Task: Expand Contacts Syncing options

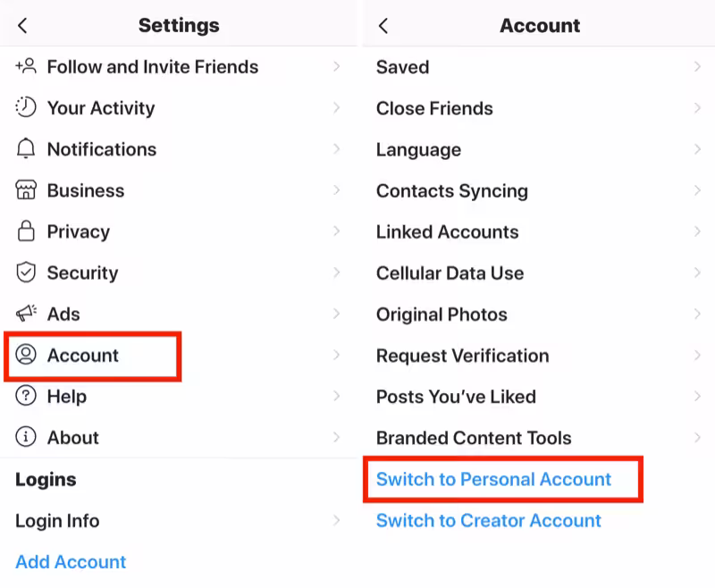Action: click(x=696, y=190)
